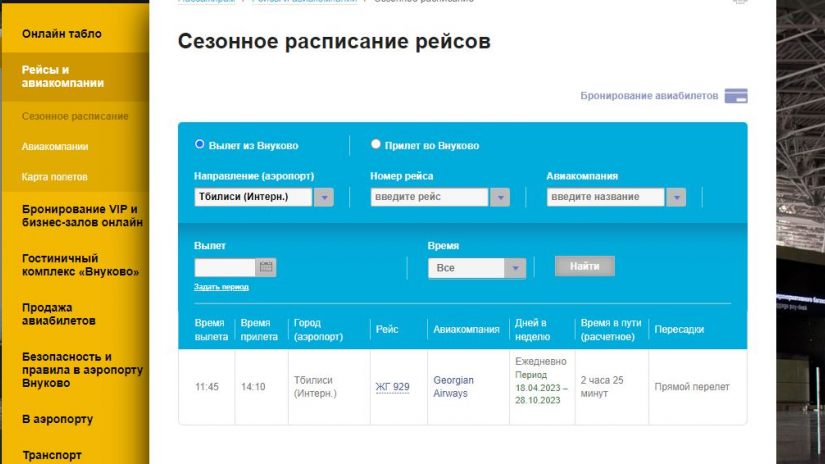Click the Номер рейса input field
Viewport: 825px width, 464px height.
coord(429,197)
